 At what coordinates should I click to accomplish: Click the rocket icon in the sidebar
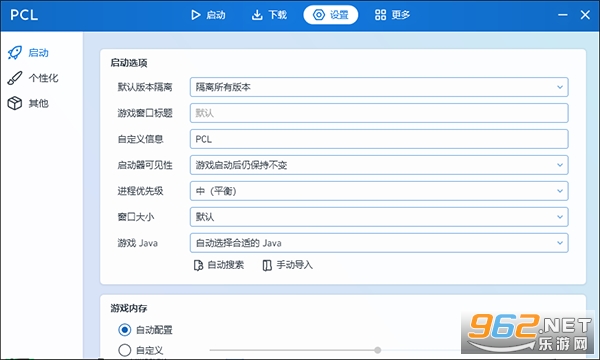[x=15, y=53]
